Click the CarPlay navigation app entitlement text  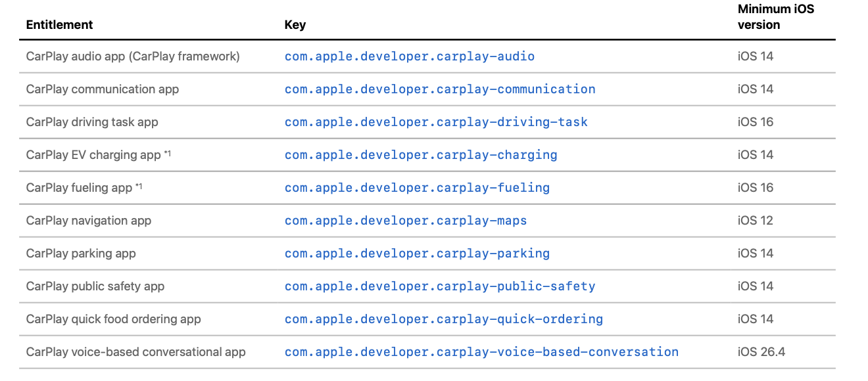[88, 221]
